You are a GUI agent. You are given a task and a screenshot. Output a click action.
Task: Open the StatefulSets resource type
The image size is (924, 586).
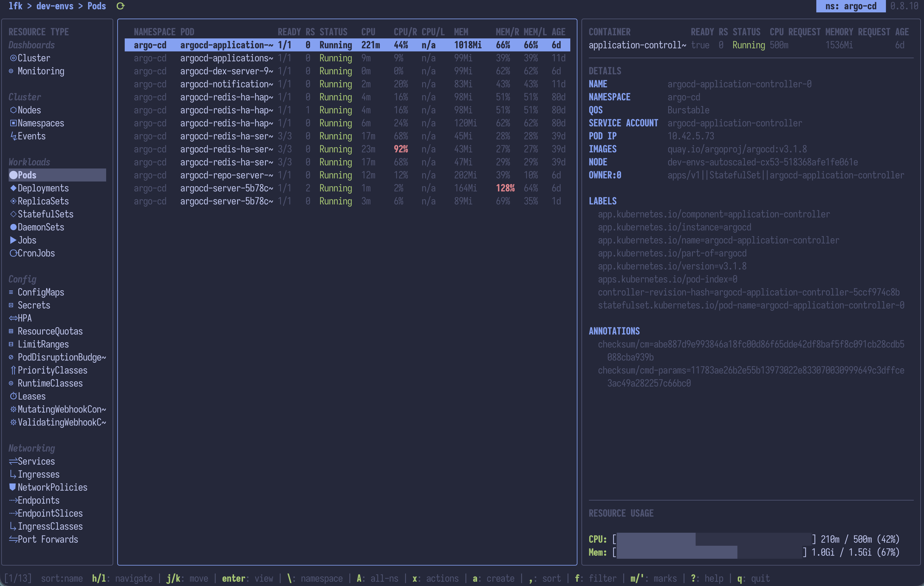point(45,214)
